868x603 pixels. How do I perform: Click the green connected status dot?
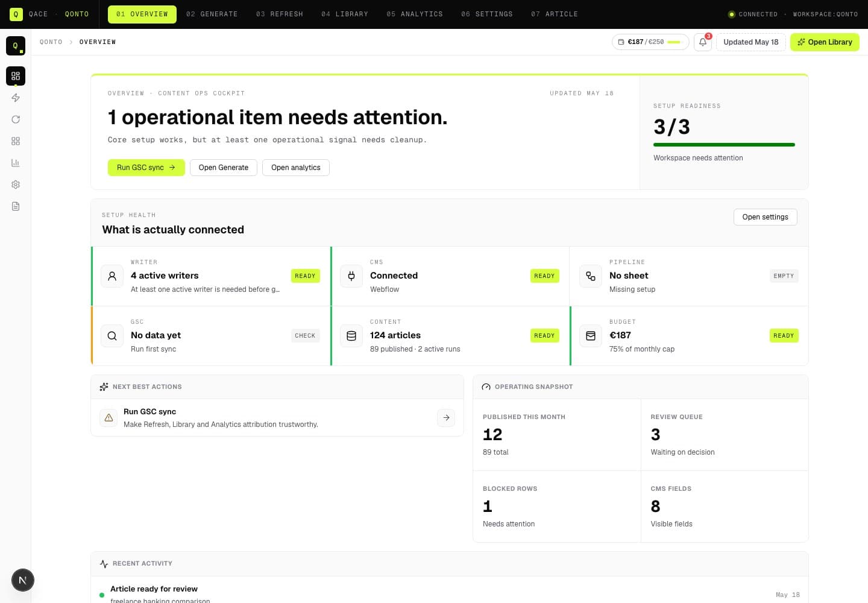pos(732,14)
